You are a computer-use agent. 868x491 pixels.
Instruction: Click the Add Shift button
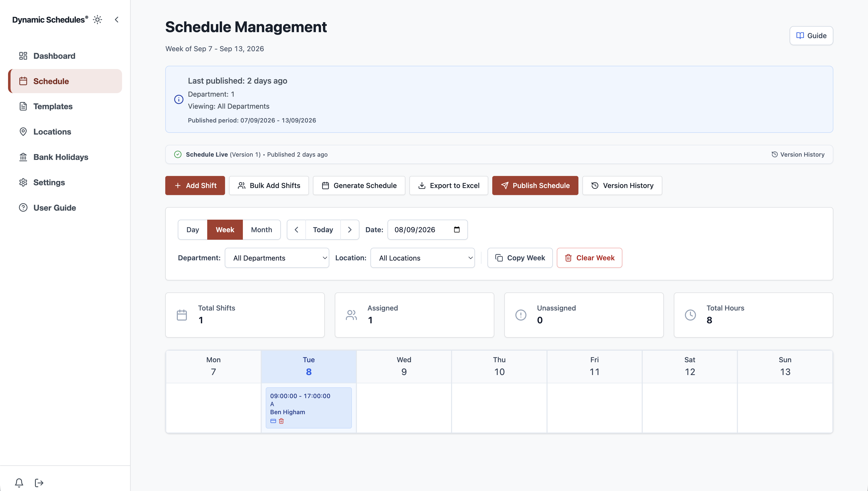coord(195,186)
